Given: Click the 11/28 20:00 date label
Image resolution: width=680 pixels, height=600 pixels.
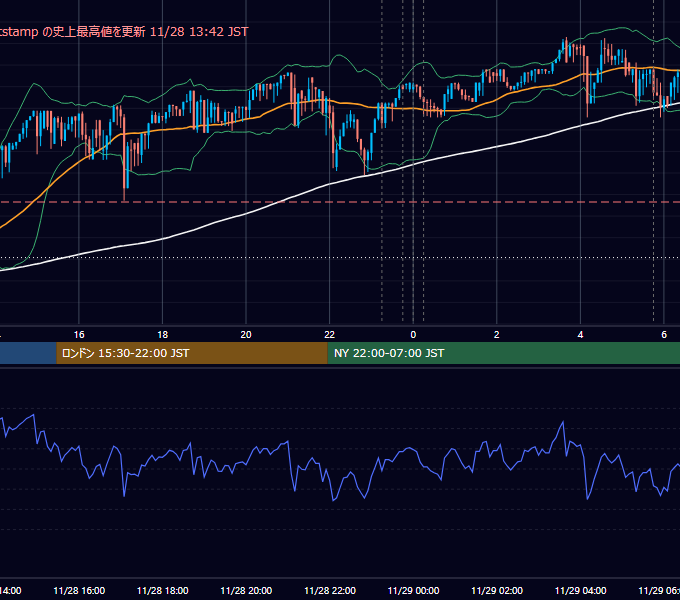Looking at the screenshot, I should click(x=246, y=591).
